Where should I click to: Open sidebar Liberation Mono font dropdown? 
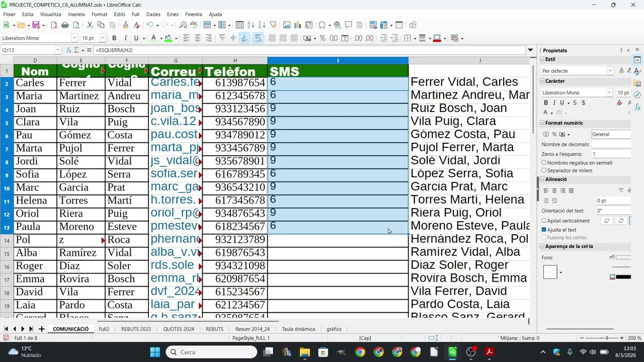coord(609,93)
